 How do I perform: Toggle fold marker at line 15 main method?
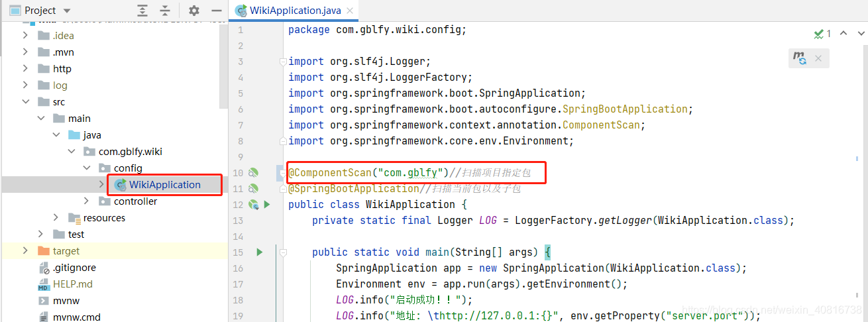pyautogui.click(x=283, y=252)
